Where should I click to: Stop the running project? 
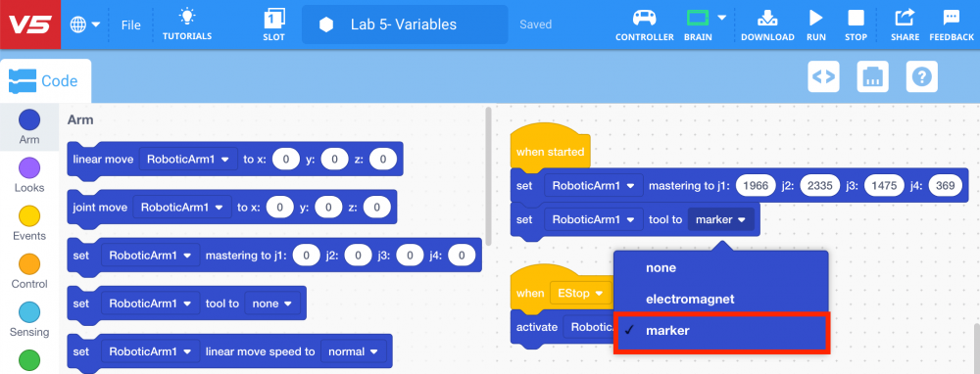coord(856,17)
